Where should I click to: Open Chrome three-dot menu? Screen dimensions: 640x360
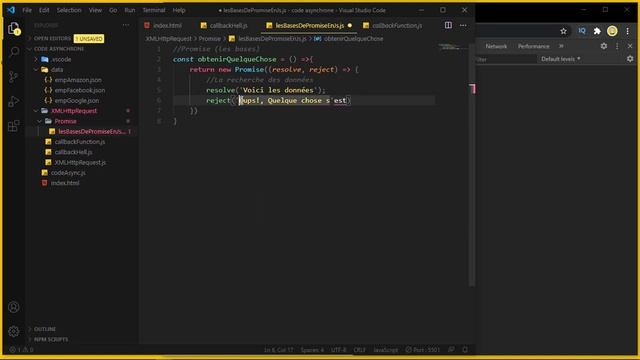628,31
